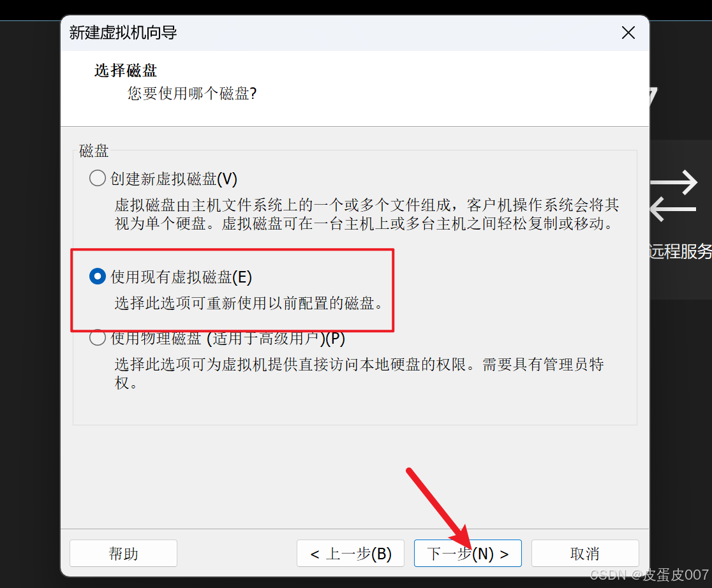Click the virtual disk description paragraph
This screenshot has width=712, height=588.
(366, 214)
